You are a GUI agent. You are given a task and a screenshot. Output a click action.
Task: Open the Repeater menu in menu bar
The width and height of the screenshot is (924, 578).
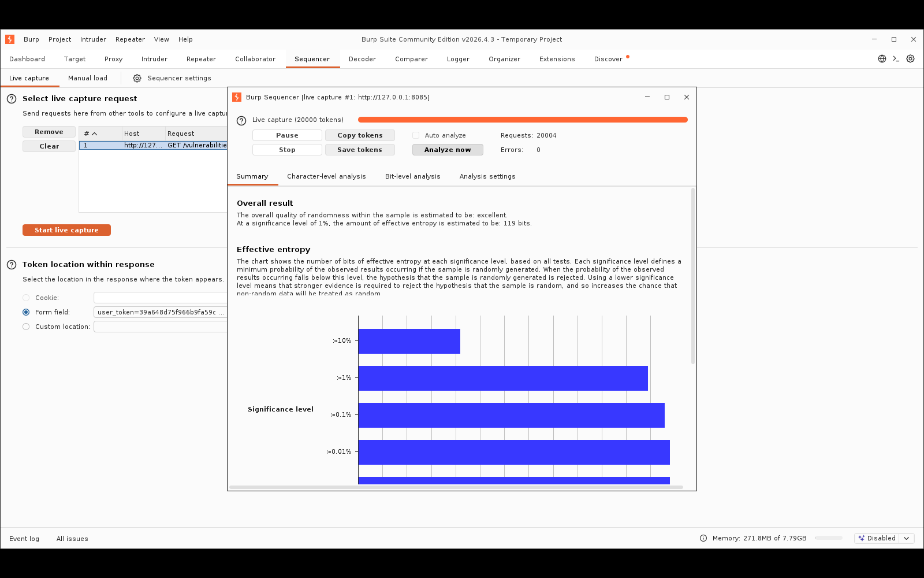pyautogui.click(x=130, y=39)
